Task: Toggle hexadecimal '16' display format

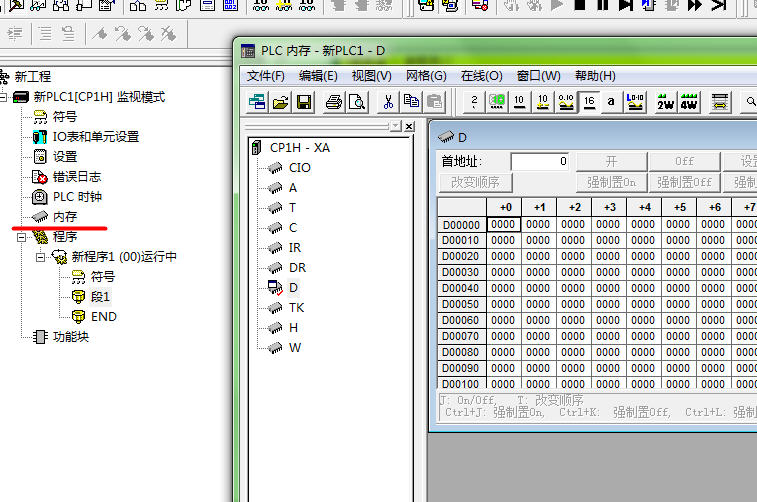Action: (x=589, y=102)
